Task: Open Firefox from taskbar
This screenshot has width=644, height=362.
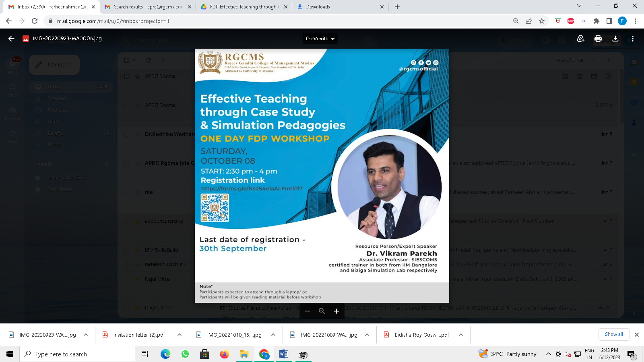Action: click(x=225, y=354)
